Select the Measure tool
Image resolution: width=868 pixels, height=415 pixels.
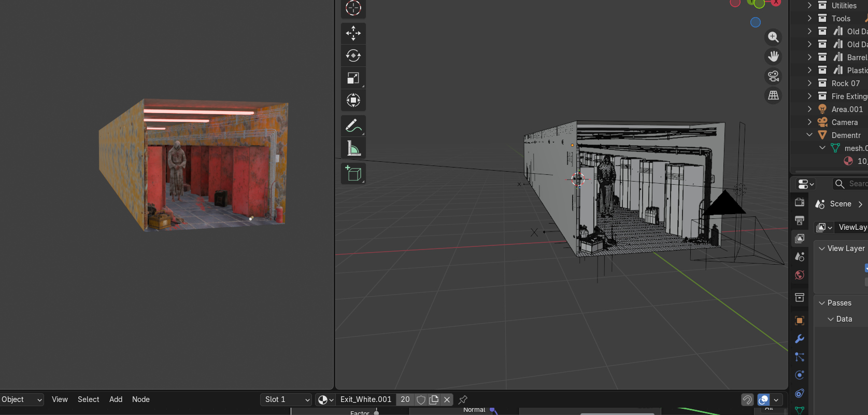[353, 148]
